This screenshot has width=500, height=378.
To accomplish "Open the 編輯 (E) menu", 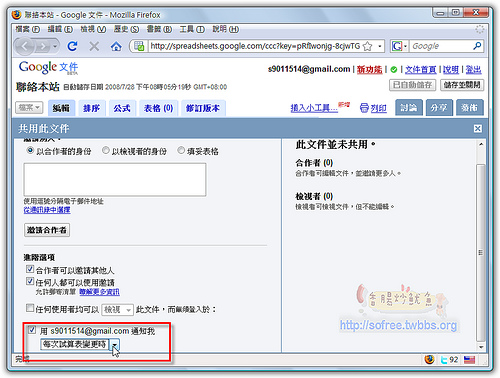I will (60, 29).
